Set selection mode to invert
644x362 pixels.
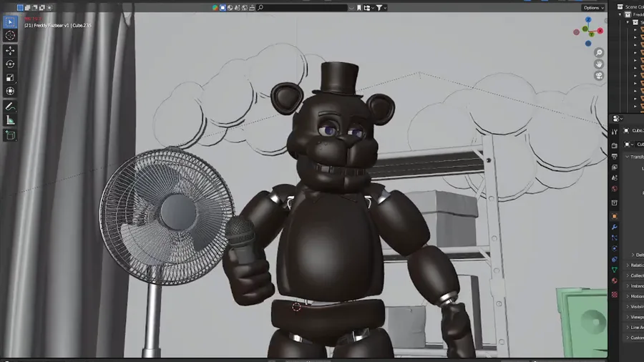pos(42,7)
